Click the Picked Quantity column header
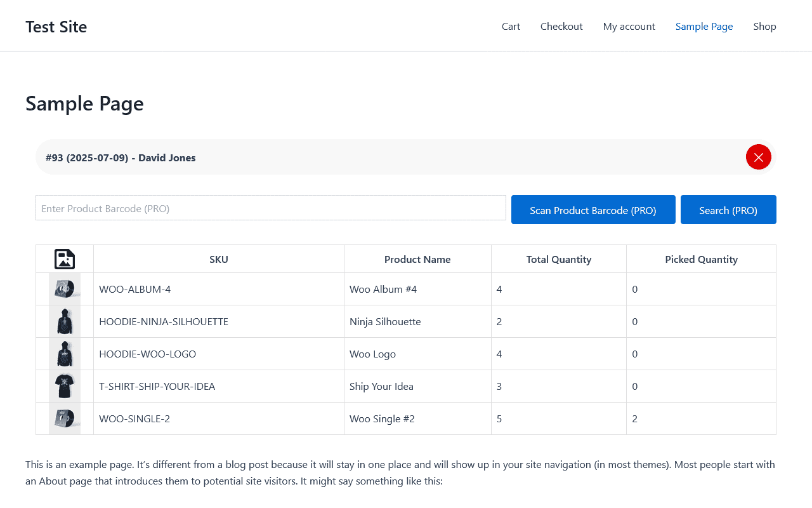812x508 pixels. [x=701, y=259]
